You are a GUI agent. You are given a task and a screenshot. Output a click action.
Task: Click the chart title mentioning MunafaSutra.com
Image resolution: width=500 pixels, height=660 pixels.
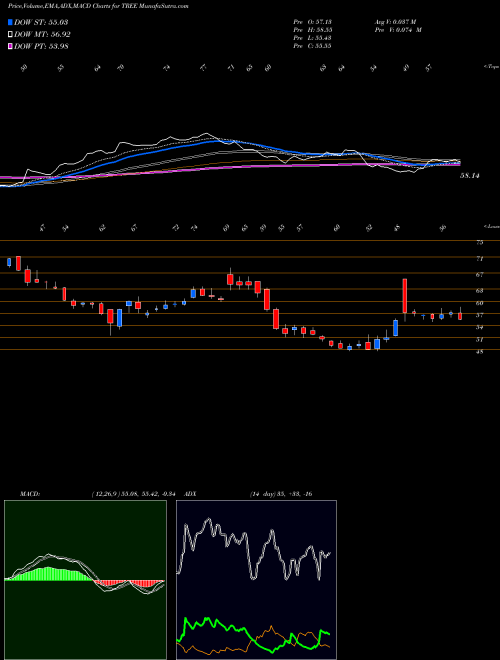click(x=98, y=6)
